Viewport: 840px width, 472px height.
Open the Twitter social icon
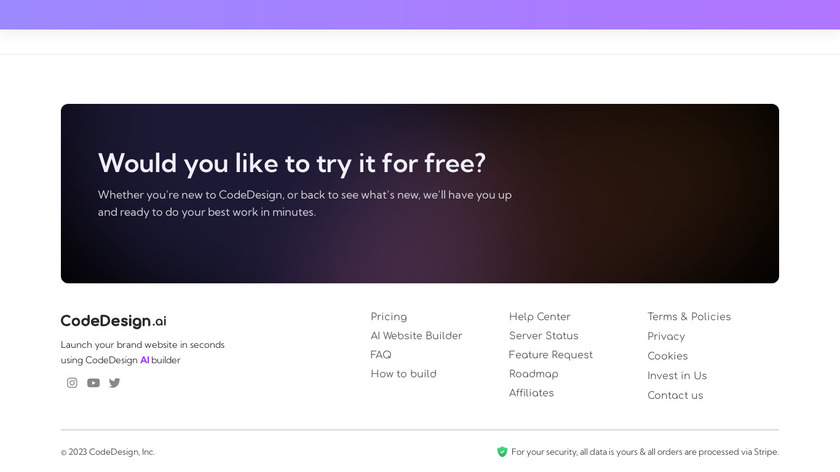(115, 383)
